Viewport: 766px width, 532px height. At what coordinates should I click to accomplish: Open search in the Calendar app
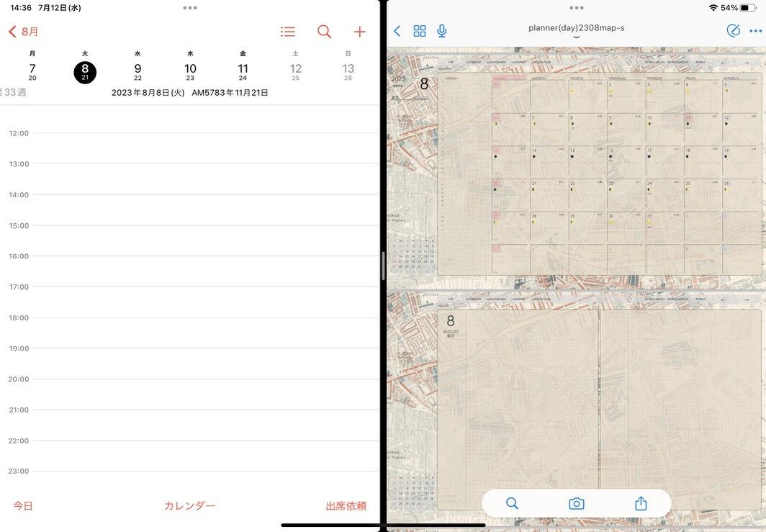(324, 32)
